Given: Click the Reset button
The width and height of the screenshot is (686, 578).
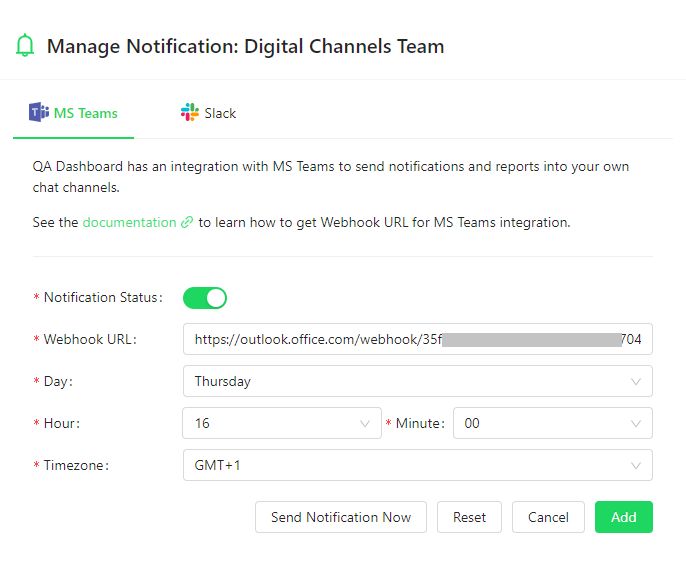Looking at the screenshot, I should coord(469,517).
